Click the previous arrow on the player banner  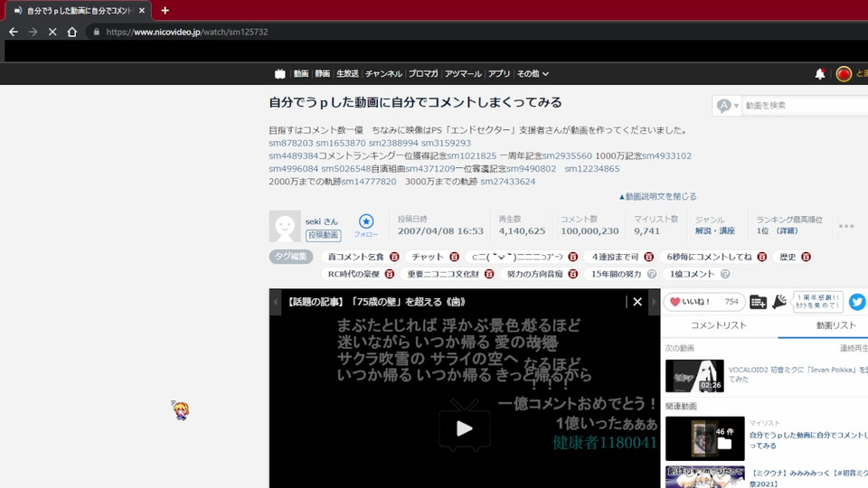click(275, 302)
